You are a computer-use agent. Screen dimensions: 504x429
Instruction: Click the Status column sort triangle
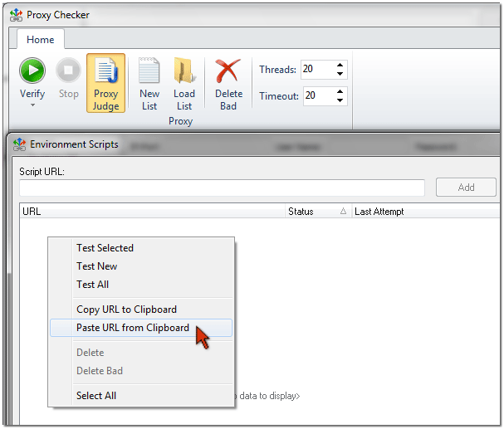click(x=343, y=211)
